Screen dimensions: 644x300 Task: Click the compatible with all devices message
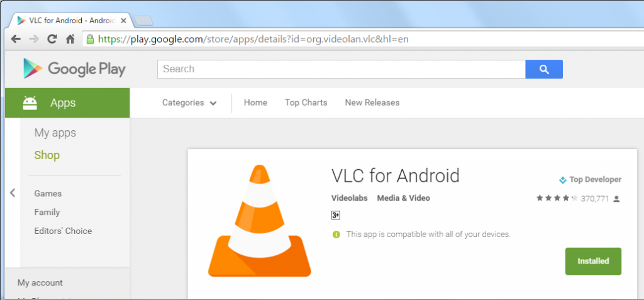click(428, 235)
